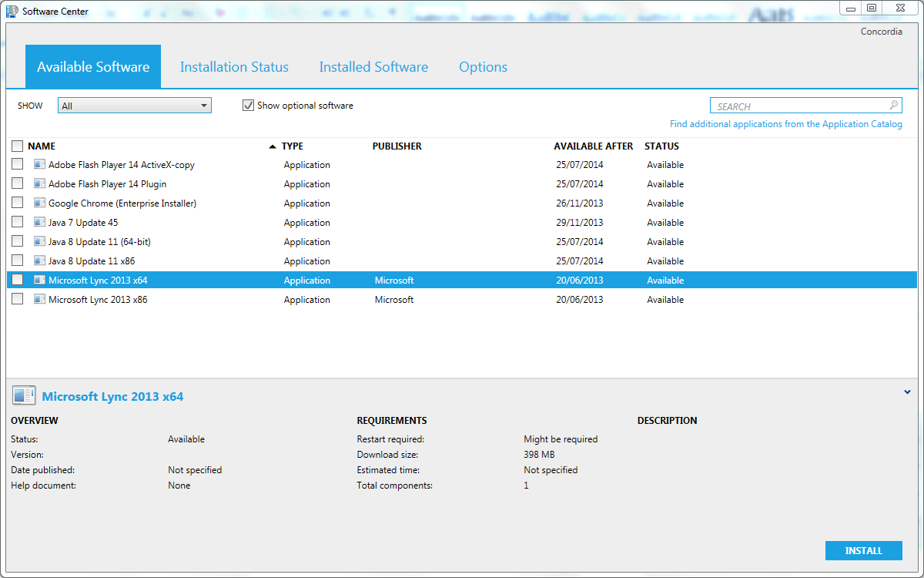The height and width of the screenshot is (578, 924).
Task: Click the Java 7 Update 45 application icon
Action: click(x=39, y=222)
